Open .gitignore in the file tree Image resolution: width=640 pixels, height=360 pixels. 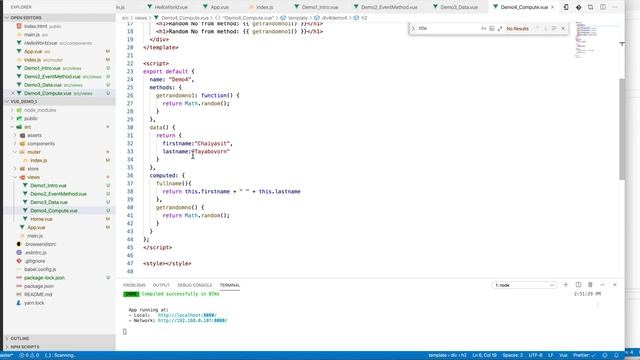coord(35,261)
